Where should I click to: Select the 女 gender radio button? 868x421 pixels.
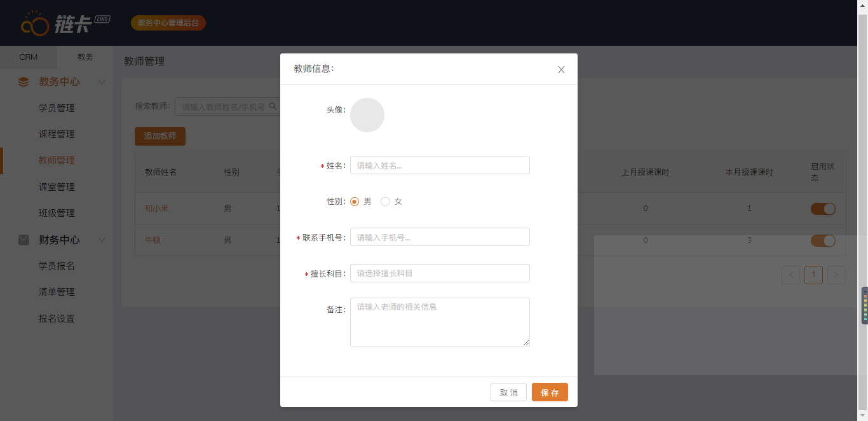[385, 202]
